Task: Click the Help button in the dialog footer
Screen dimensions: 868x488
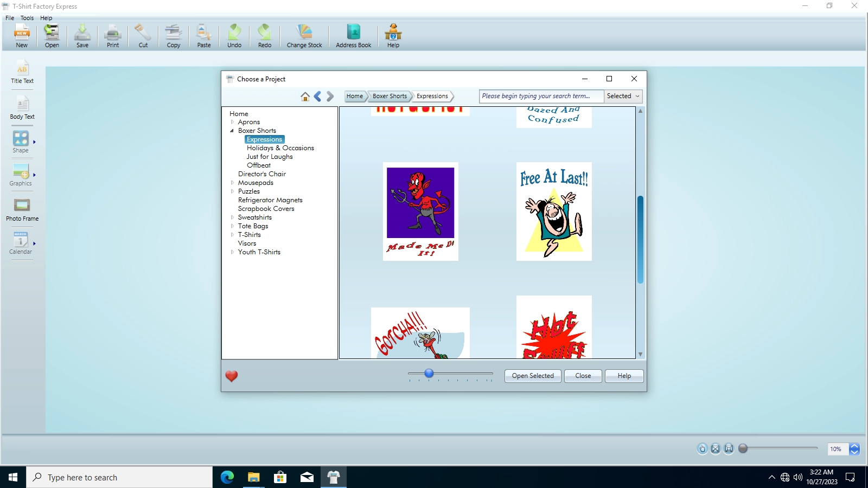Action: click(624, 376)
